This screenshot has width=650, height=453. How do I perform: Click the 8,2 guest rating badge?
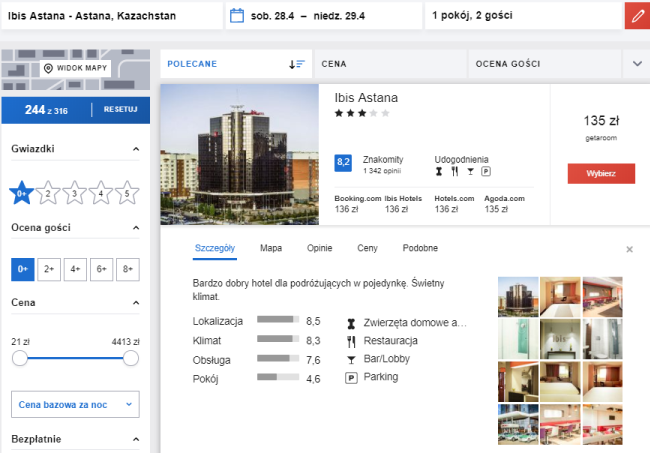[x=343, y=163]
